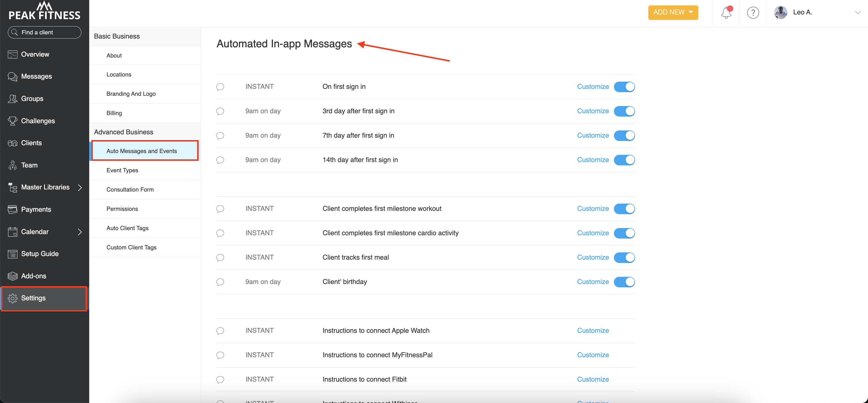Click bubble icon for first milestone workout row
Screen dimensions: 868x403
click(x=220, y=209)
